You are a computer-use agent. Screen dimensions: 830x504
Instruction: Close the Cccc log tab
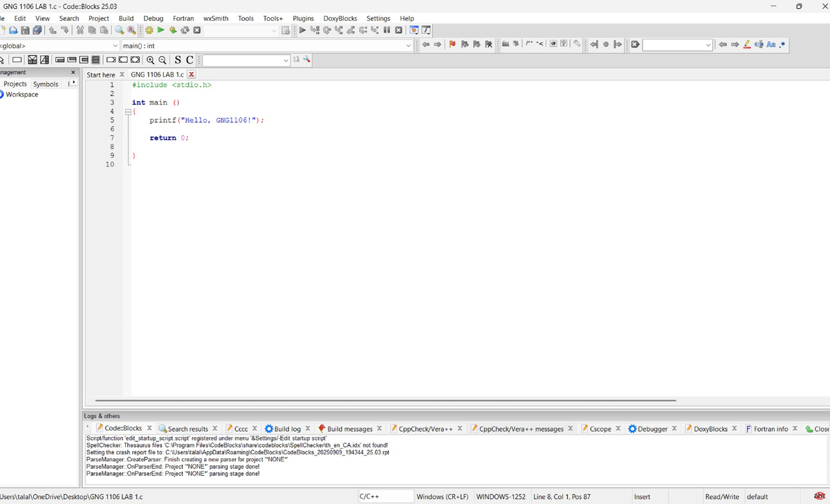pos(255,429)
